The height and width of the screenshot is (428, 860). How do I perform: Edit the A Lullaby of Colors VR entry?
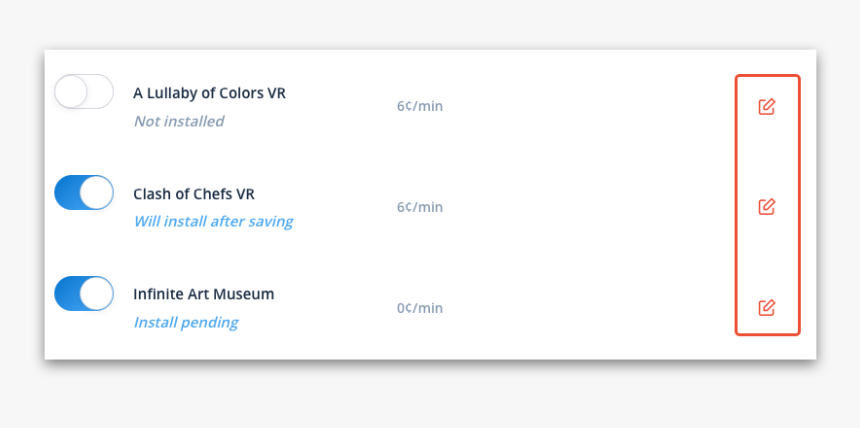click(766, 106)
